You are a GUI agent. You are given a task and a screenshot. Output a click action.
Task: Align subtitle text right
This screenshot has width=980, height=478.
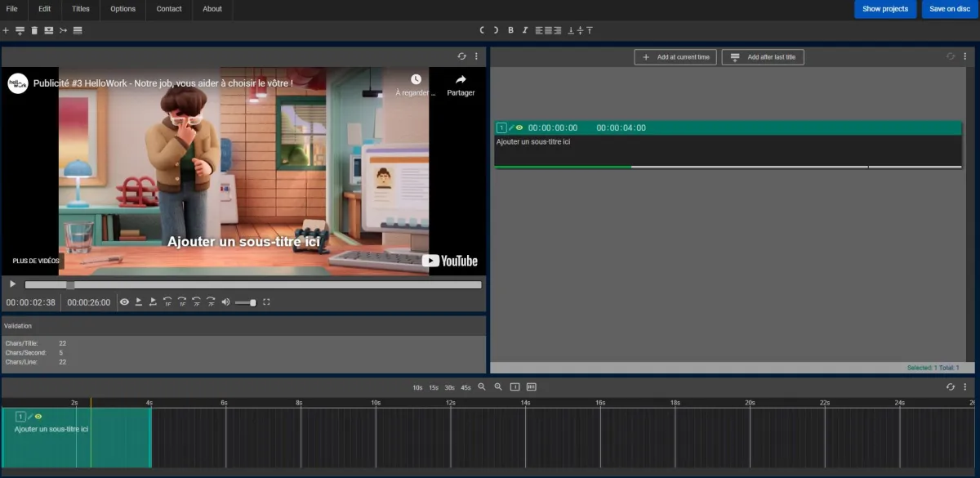click(x=557, y=30)
